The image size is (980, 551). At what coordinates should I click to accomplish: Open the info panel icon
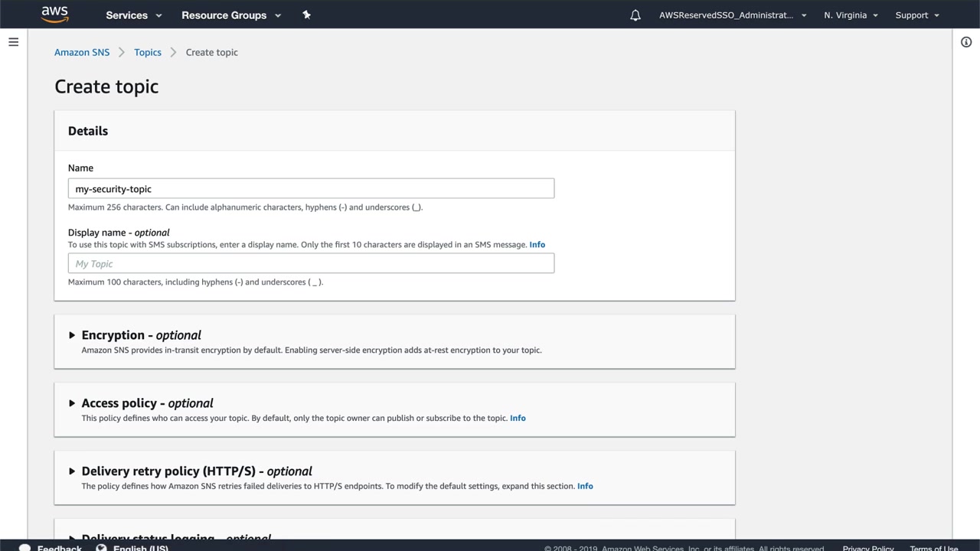tap(966, 42)
